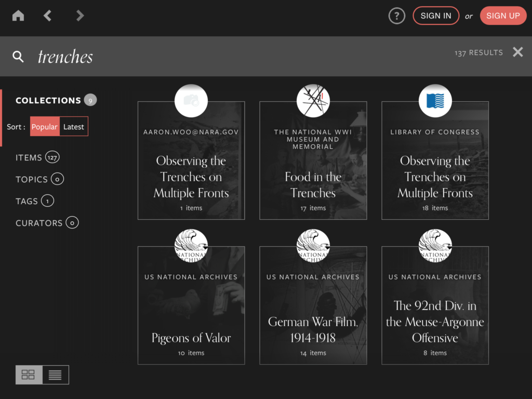
Task: Click National Archives logo above 92nd Div.
Action: coord(435,246)
